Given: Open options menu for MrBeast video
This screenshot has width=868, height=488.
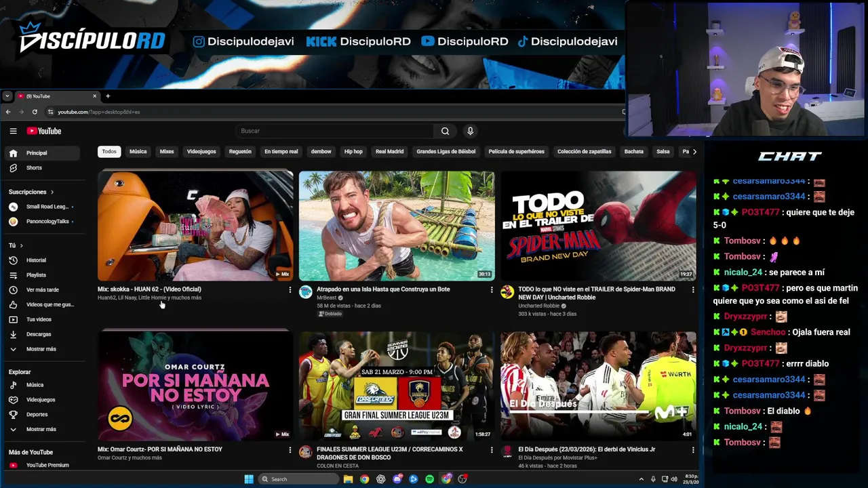Looking at the screenshot, I should (492, 290).
